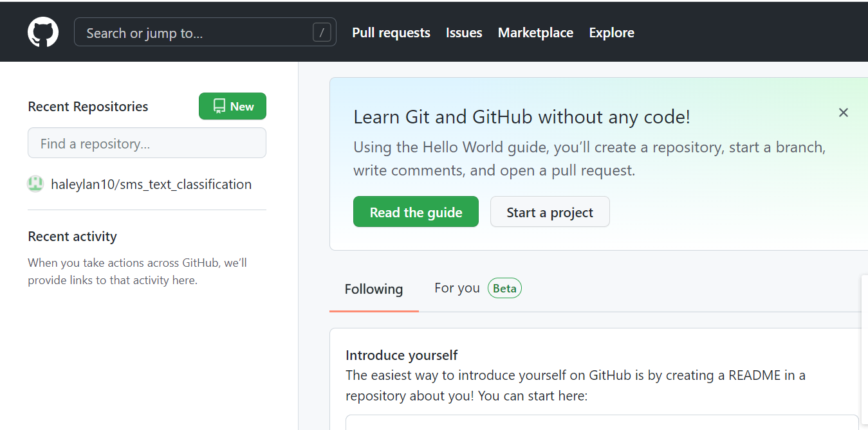Focus the Search or jump to field
Screen dimensions: 868x430
coord(193,33)
